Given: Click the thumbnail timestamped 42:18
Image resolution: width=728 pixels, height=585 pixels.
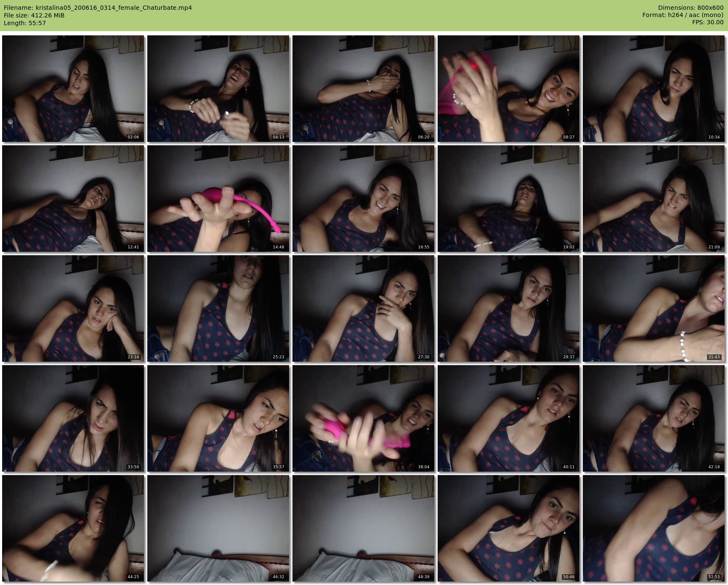Looking at the screenshot, I should pos(654,418).
